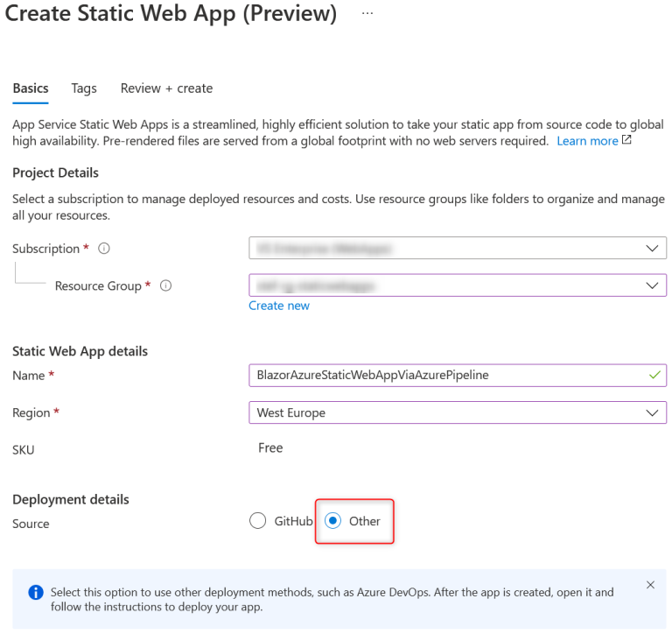Switch to the Tags tab
Image resolution: width=672 pixels, height=634 pixels.
point(84,88)
